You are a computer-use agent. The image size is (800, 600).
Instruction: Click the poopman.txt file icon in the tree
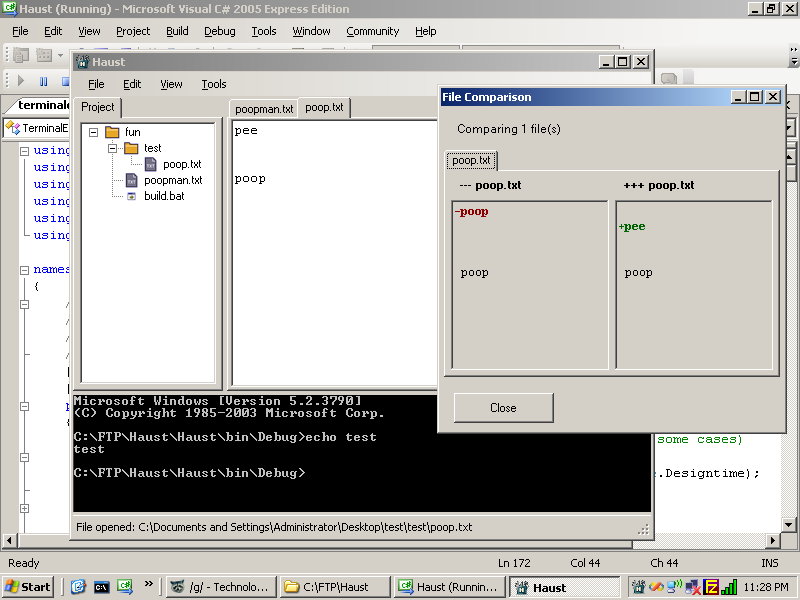coord(132,180)
